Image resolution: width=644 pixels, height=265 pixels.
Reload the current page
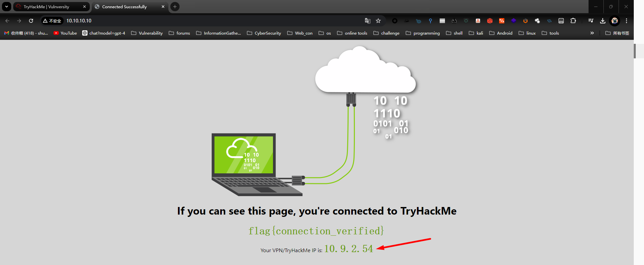pos(31,21)
